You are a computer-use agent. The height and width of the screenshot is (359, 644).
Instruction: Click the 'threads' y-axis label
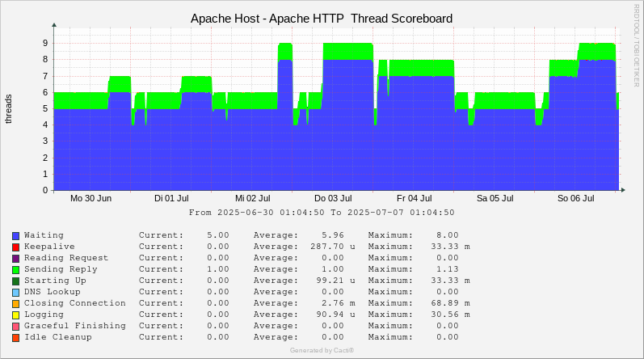(8, 109)
